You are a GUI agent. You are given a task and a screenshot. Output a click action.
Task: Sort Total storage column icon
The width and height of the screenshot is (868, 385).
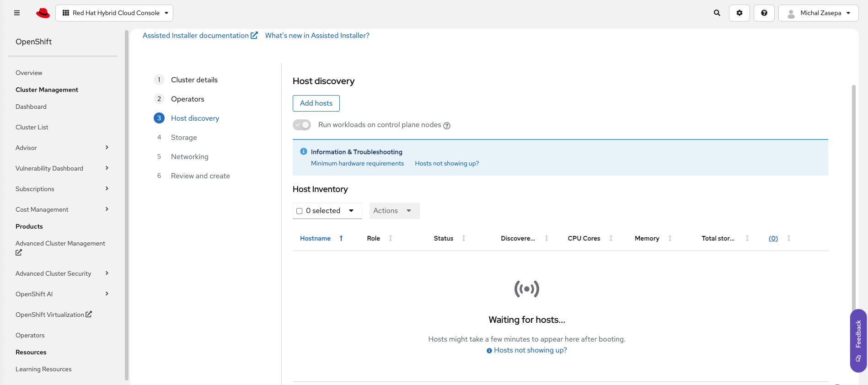(x=747, y=238)
